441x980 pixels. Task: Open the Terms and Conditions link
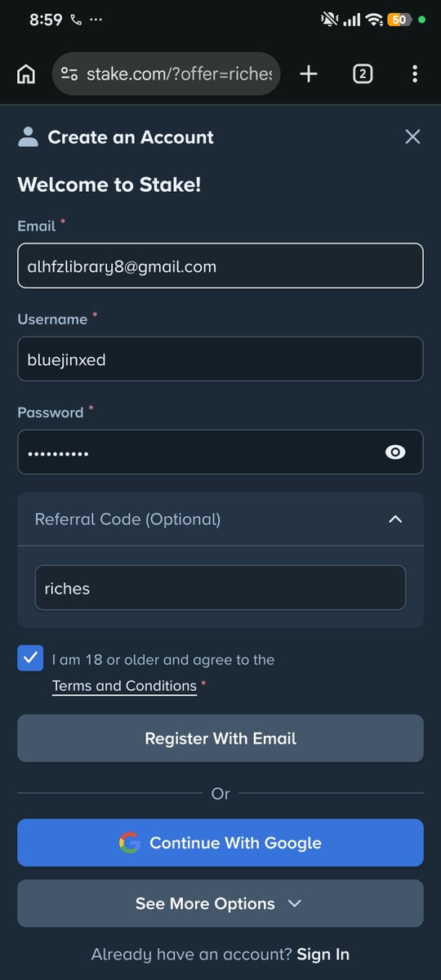pos(124,686)
